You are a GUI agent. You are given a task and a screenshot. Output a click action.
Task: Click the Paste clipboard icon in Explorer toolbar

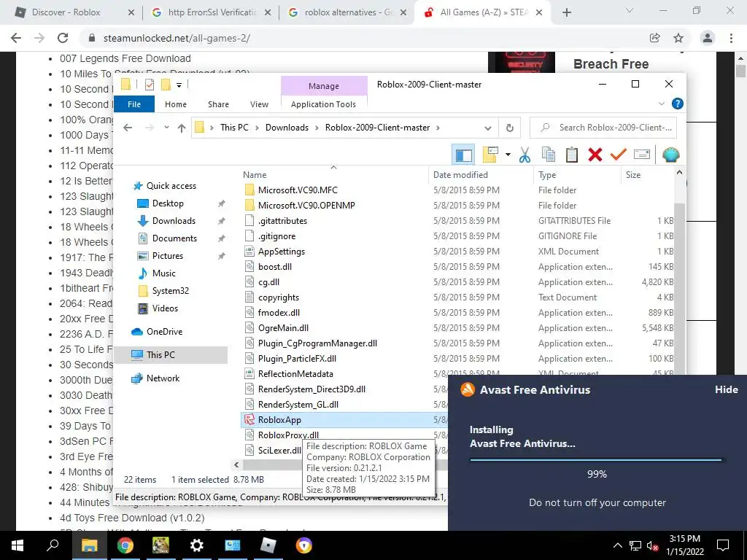click(x=572, y=155)
